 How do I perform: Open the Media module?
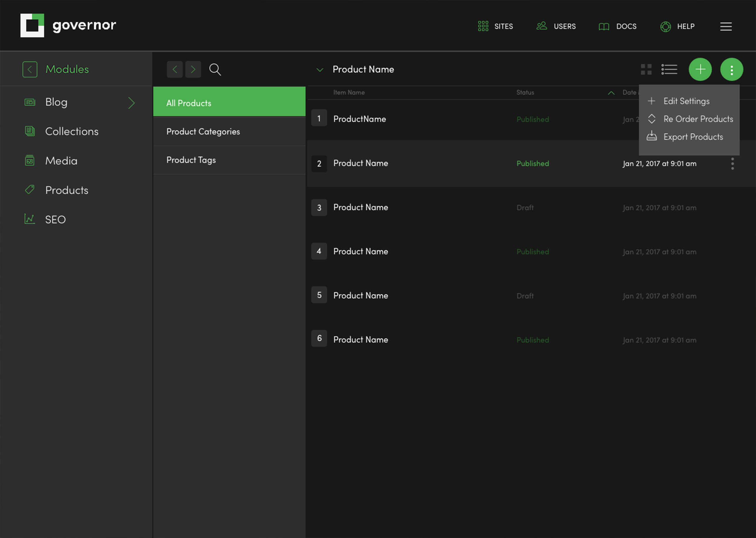(x=61, y=161)
